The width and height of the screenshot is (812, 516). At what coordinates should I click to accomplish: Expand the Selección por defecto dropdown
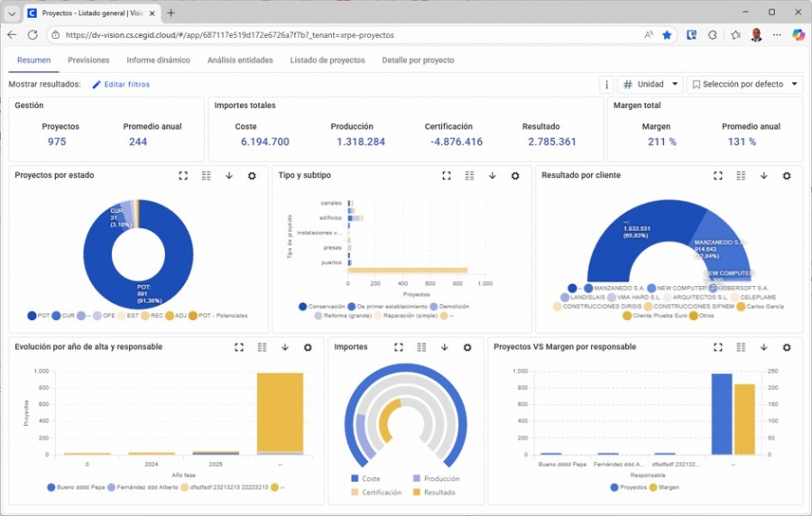tap(744, 84)
